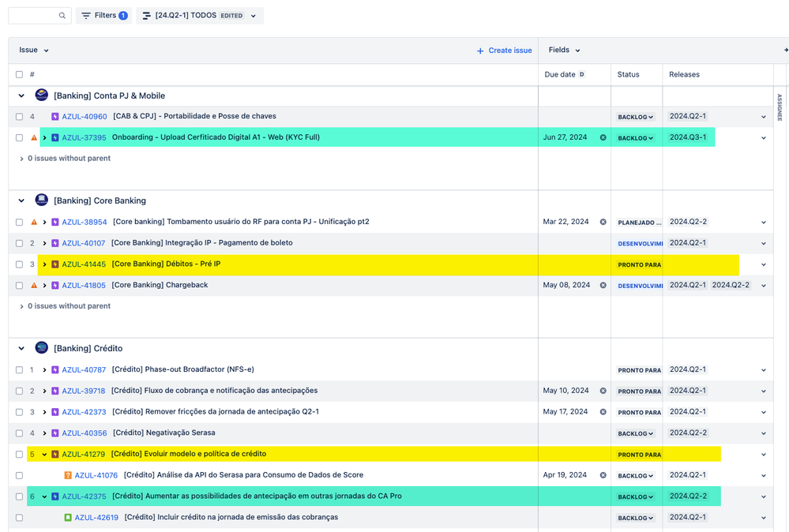Tick the checkbox for AZUL-40787
The width and height of the screenshot is (789, 532).
point(19,370)
